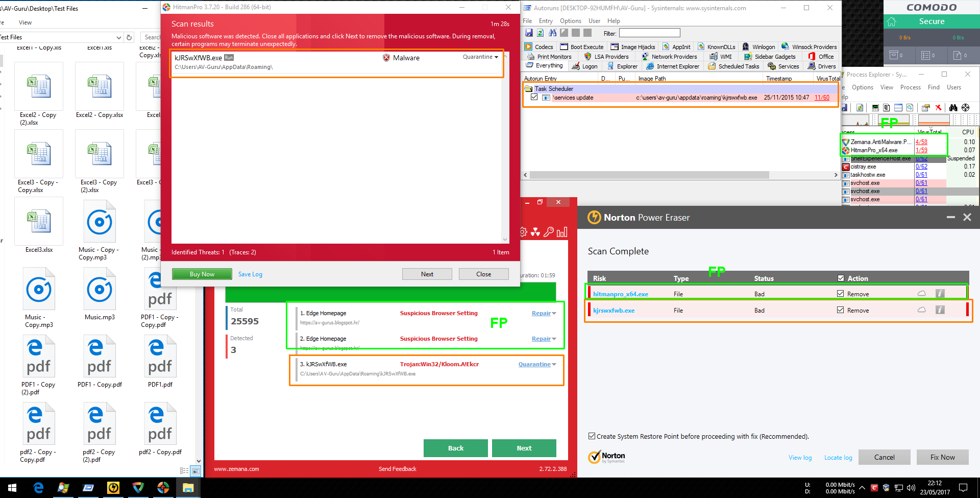Uncheck the services update autorun entry
Viewport: 980px width, 498px height.
[x=534, y=97]
